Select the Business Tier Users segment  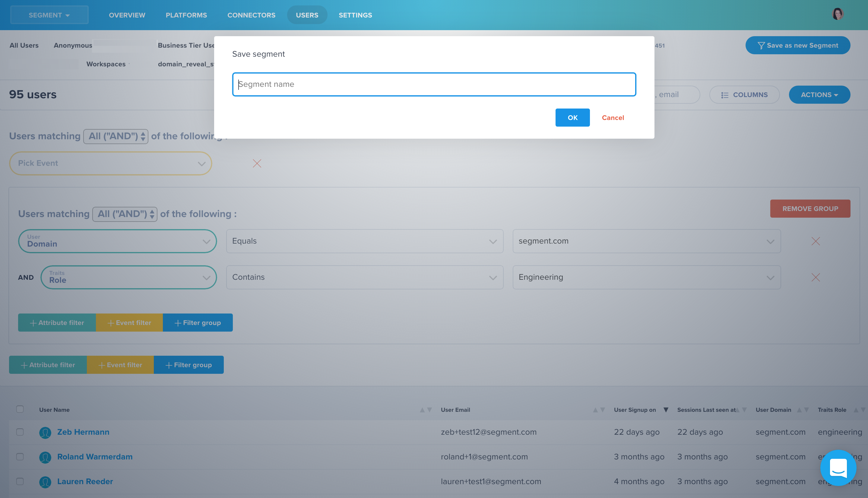point(186,45)
